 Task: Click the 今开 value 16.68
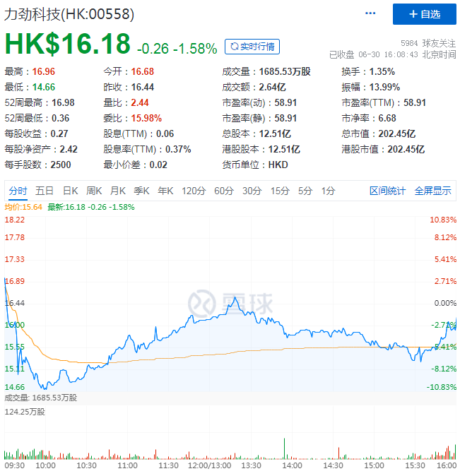pos(143,71)
